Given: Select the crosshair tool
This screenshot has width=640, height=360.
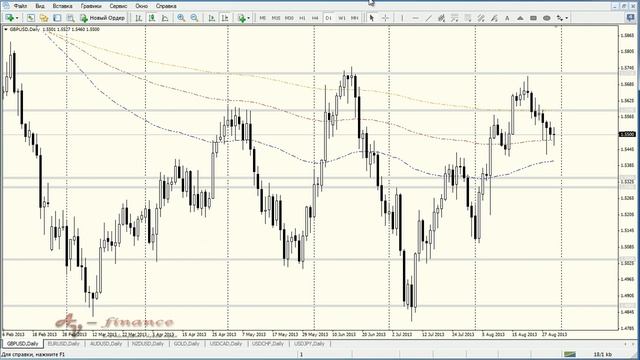Looking at the screenshot, I should pos(385,18).
